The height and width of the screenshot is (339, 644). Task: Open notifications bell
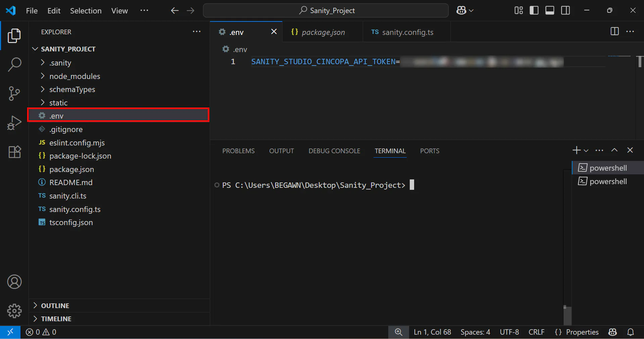(631, 332)
